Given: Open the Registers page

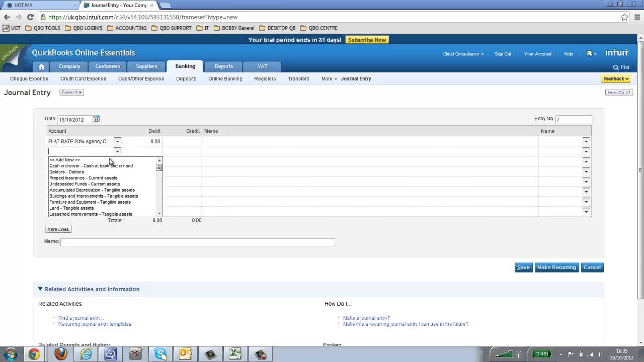Looking at the screenshot, I should (265, 79).
